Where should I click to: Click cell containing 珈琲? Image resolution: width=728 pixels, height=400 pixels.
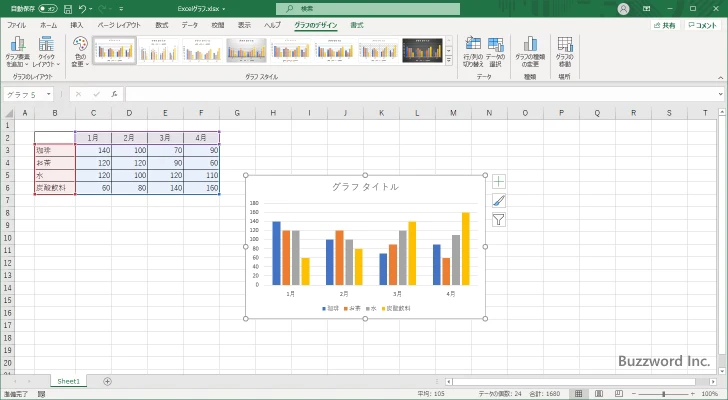pos(54,150)
